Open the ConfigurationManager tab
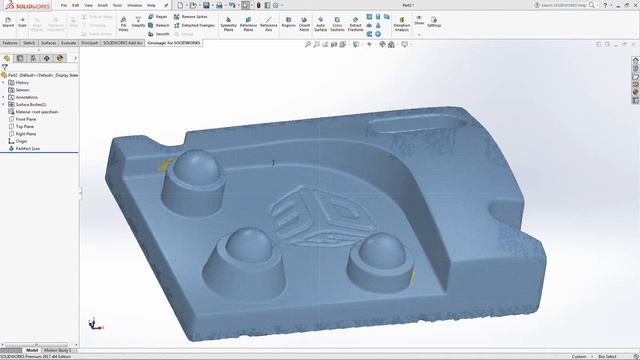 [33, 58]
